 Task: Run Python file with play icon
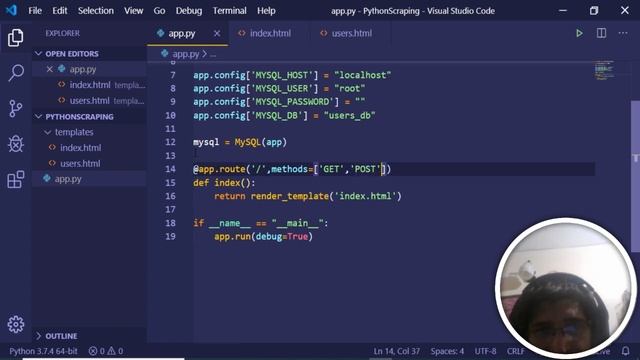(579, 33)
